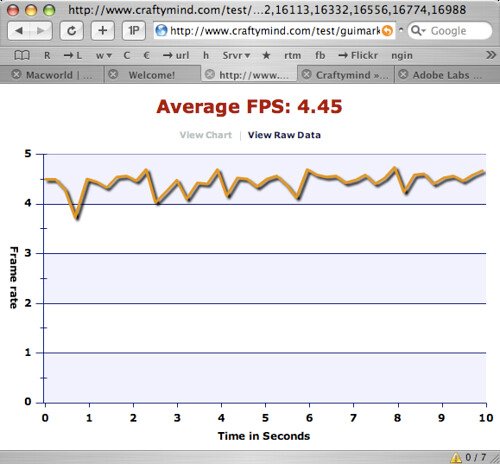Go back with the left arrow button

19,31
